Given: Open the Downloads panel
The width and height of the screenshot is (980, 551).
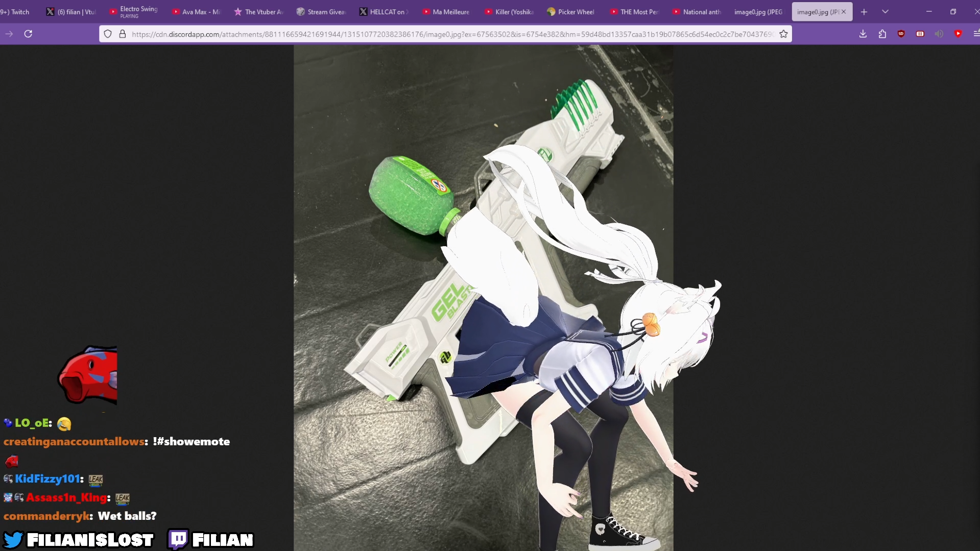Looking at the screenshot, I should [863, 34].
